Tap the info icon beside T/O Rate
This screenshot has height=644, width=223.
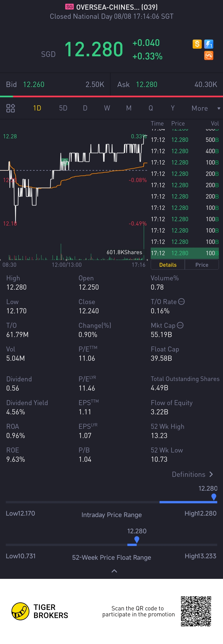tap(181, 302)
